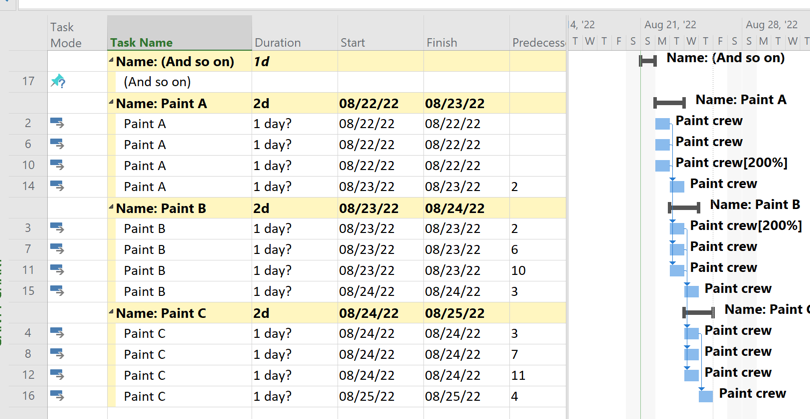
Task: Select row number 10 in the ID column
Action: (x=28, y=165)
